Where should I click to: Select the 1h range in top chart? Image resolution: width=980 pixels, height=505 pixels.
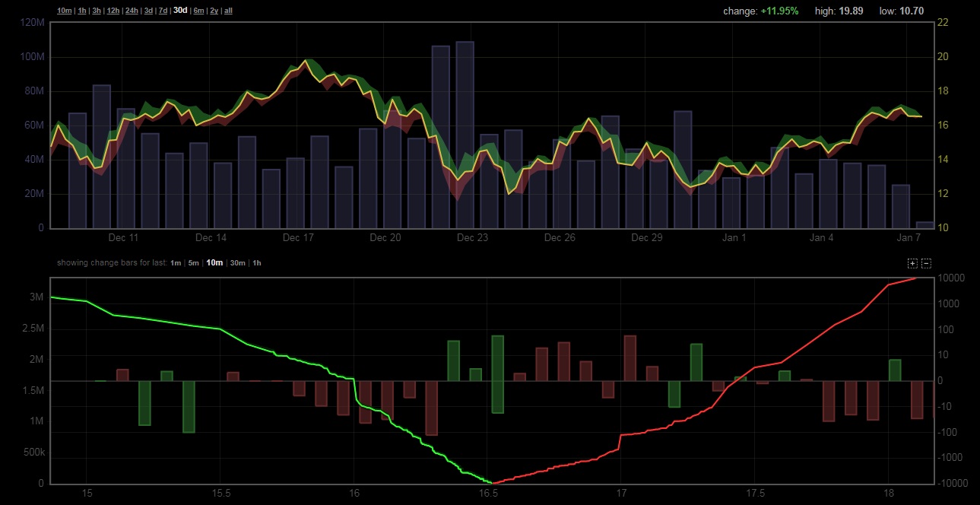82,11
